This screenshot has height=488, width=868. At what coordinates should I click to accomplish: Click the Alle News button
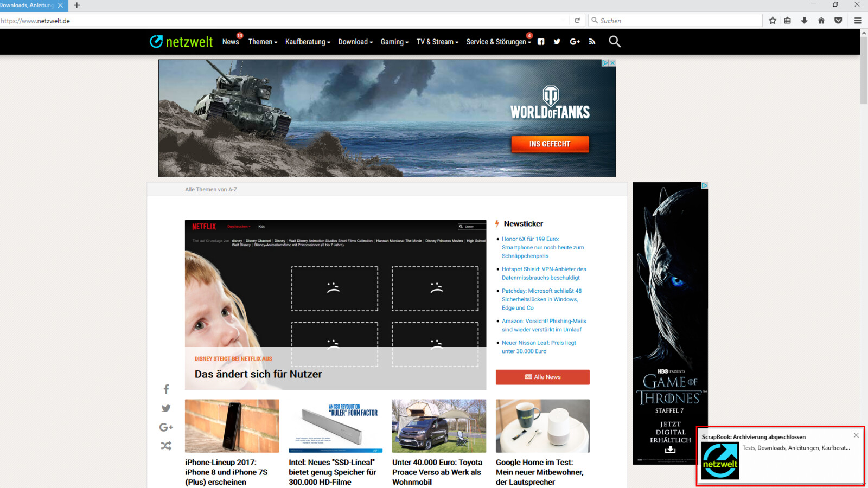542,377
